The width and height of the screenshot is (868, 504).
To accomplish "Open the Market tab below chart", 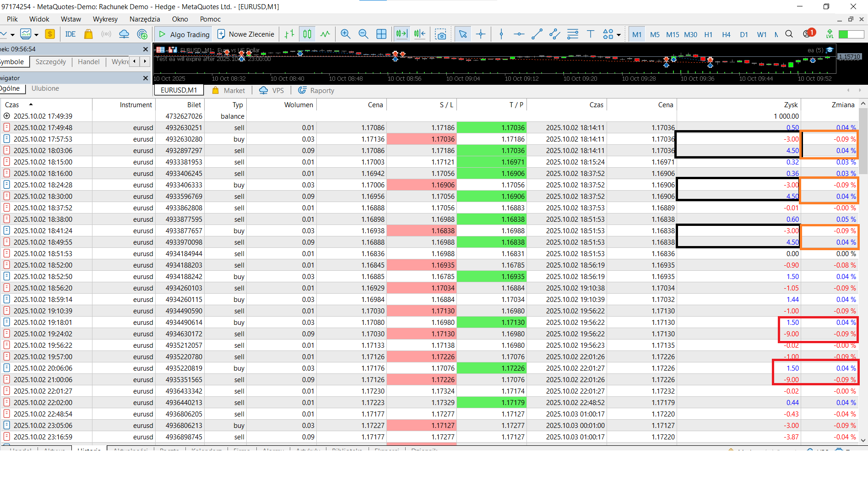I will [x=228, y=91].
